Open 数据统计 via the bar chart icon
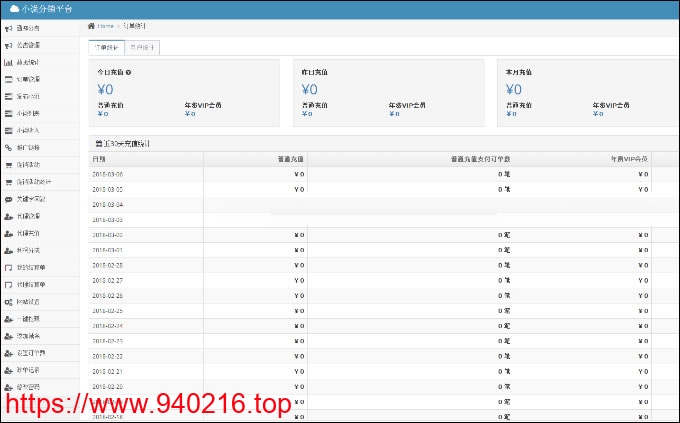680x423 pixels. click(8, 62)
